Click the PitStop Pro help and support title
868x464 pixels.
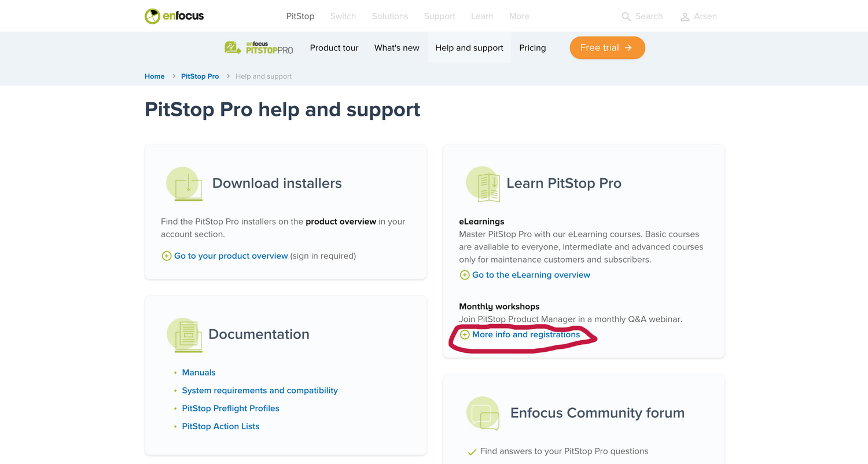[x=282, y=109]
